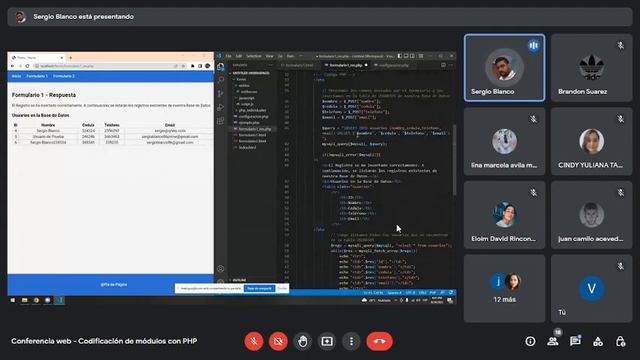This screenshot has height=360, width=640.
Task: Click the Formulario 2 nav link
Action: tap(64, 76)
